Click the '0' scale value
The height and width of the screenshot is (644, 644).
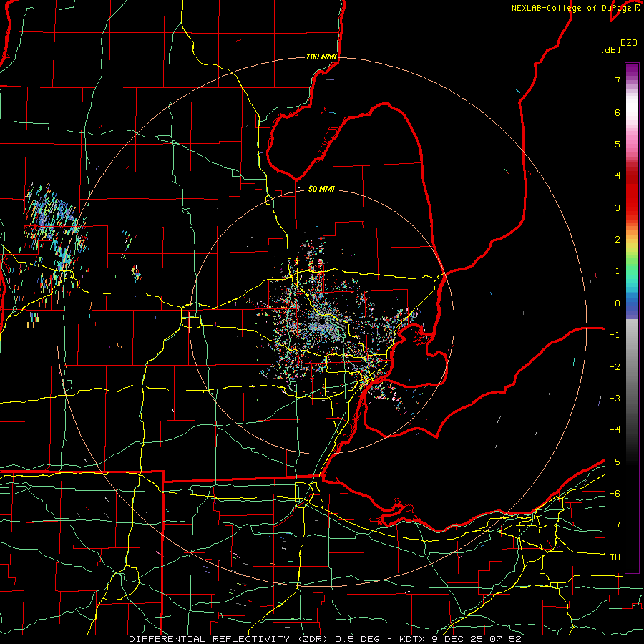(x=618, y=303)
